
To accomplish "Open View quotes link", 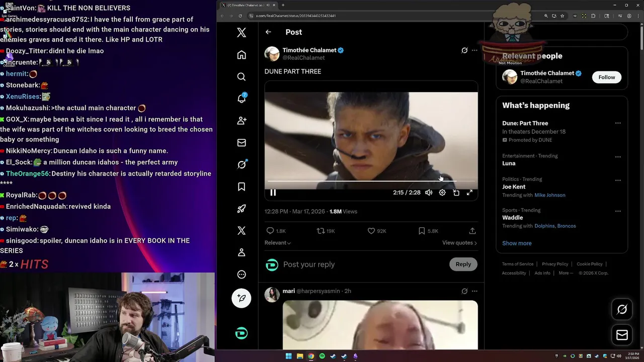I will click(459, 243).
